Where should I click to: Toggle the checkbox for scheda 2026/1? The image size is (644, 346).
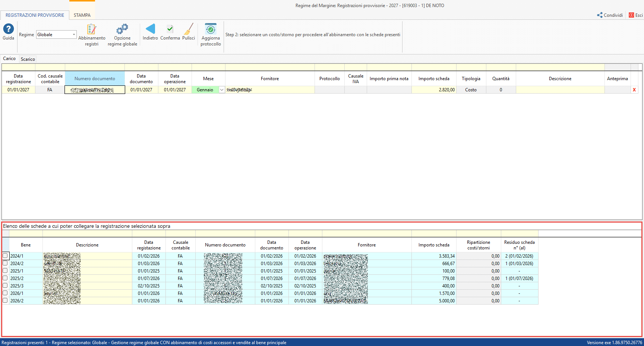(5, 293)
